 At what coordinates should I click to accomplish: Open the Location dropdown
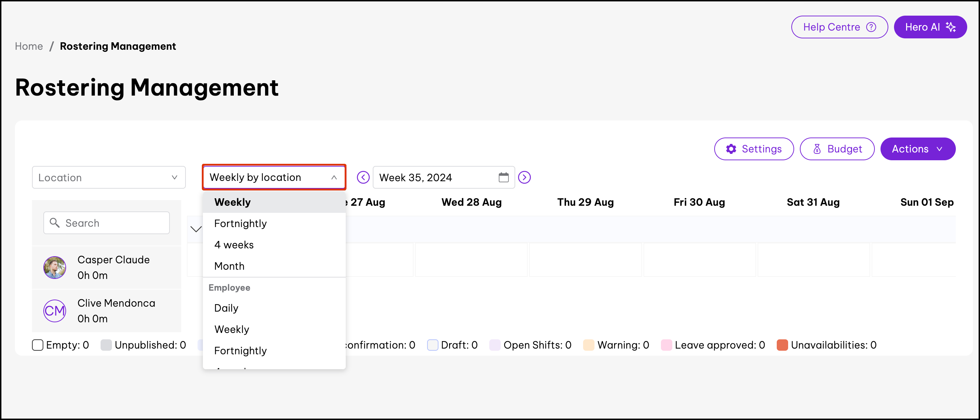tap(108, 177)
